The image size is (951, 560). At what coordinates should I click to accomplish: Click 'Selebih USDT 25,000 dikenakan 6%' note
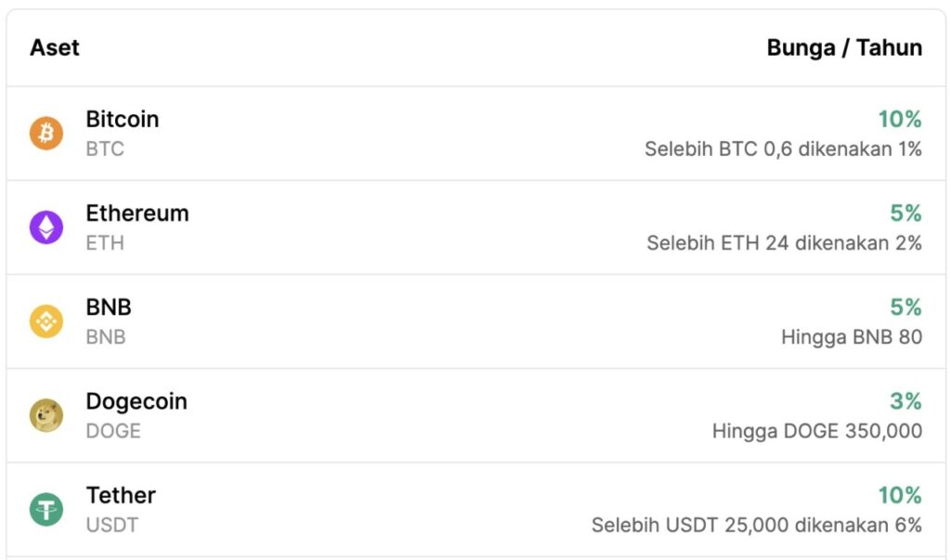tap(756, 525)
